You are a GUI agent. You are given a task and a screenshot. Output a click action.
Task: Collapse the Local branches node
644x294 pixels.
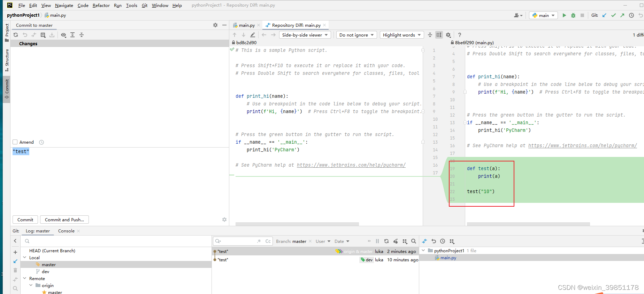(x=25, y=257)
